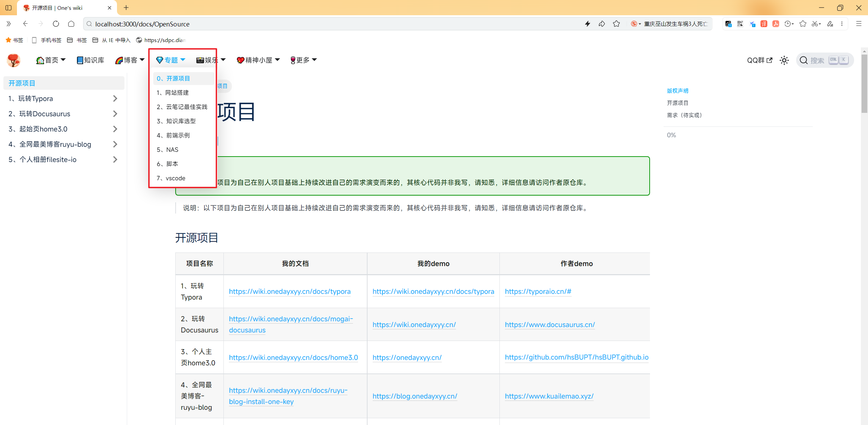Screen dimensions: 868x425
Task: Open the 更多 dropdown menu
Action: click(x=303, y=60)
